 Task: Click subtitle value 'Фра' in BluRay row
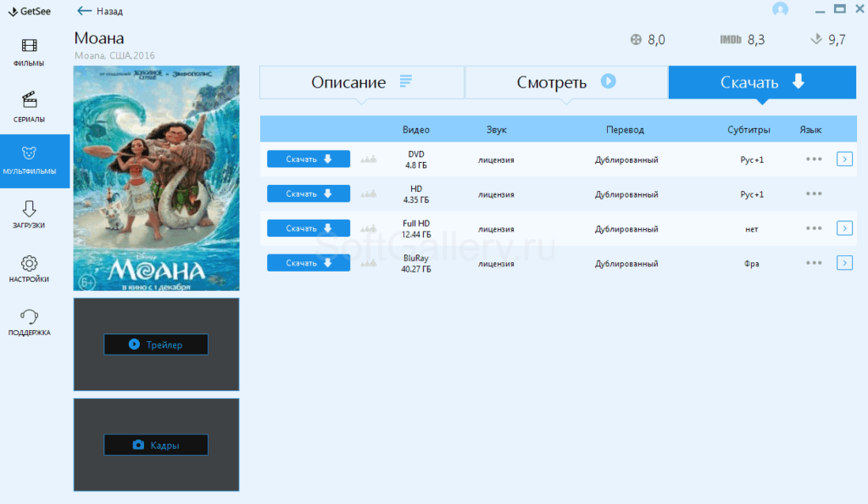[x=751, y=264]
